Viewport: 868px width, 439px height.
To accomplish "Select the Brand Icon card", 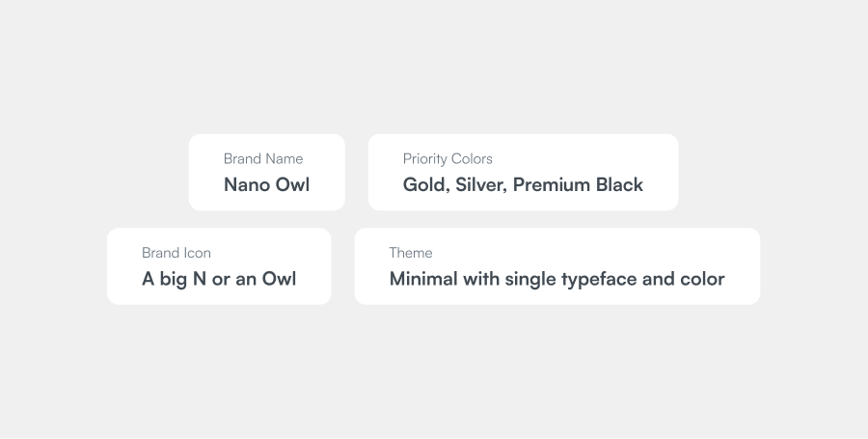I will point(219,266).
